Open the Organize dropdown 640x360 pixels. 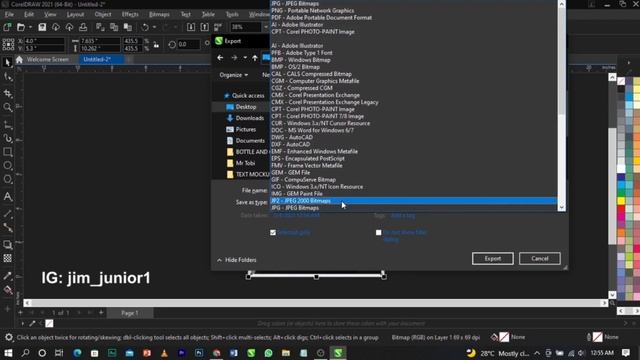233,75
